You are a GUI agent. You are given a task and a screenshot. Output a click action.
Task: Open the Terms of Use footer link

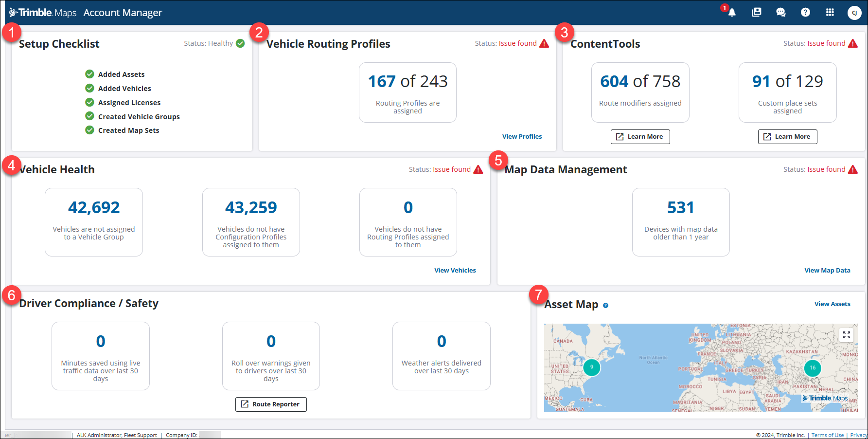(x=827, y=435)
